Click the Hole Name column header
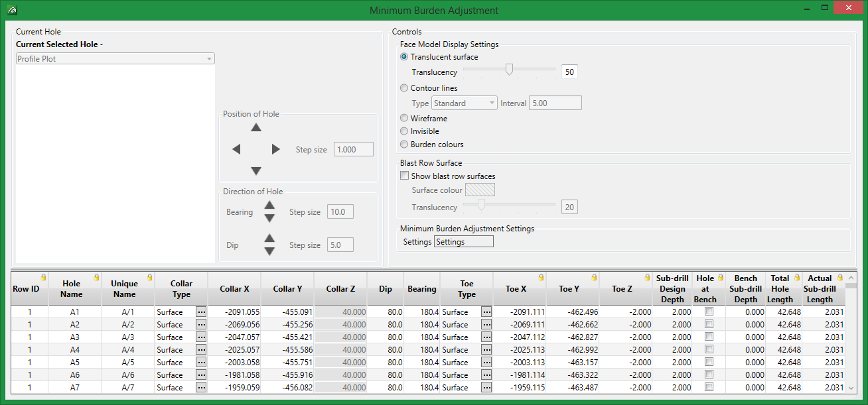868x405 pixels. pyautogui.click(x=71, y=289)
